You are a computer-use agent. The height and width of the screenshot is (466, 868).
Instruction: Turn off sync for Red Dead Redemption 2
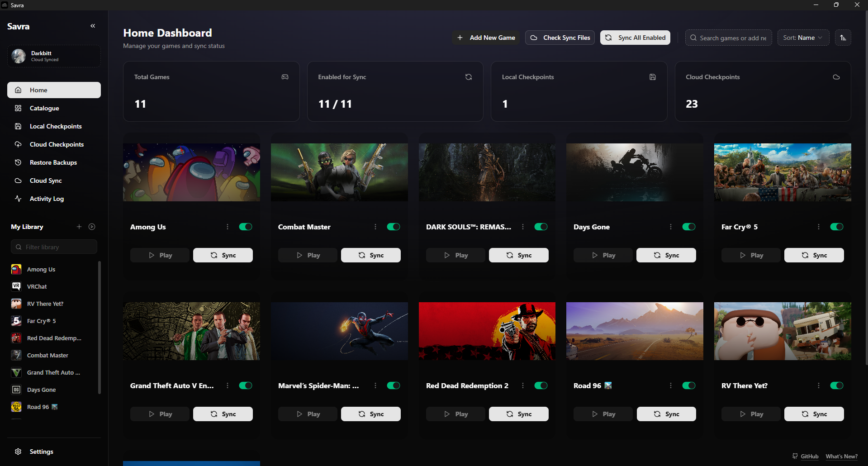(x=541, y=385)
